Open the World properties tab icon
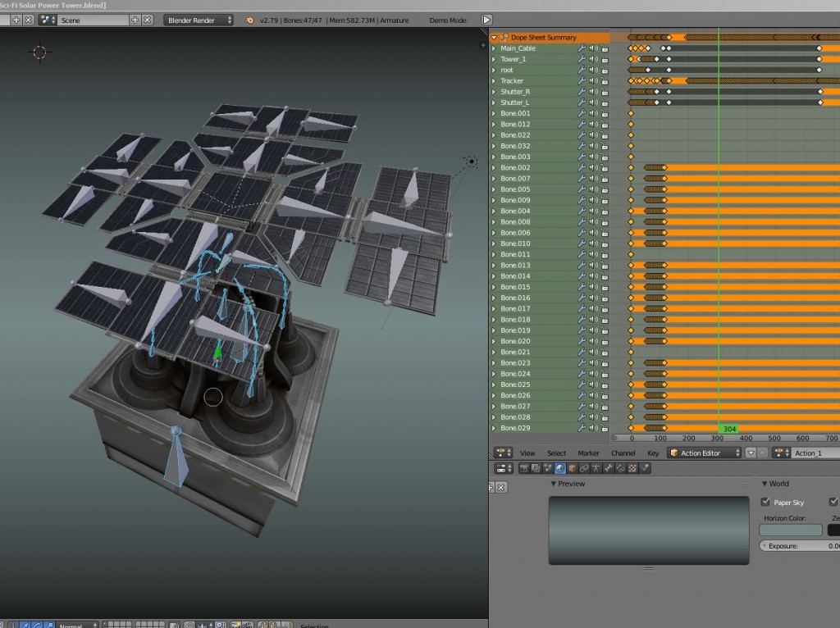 coord(559,468)
